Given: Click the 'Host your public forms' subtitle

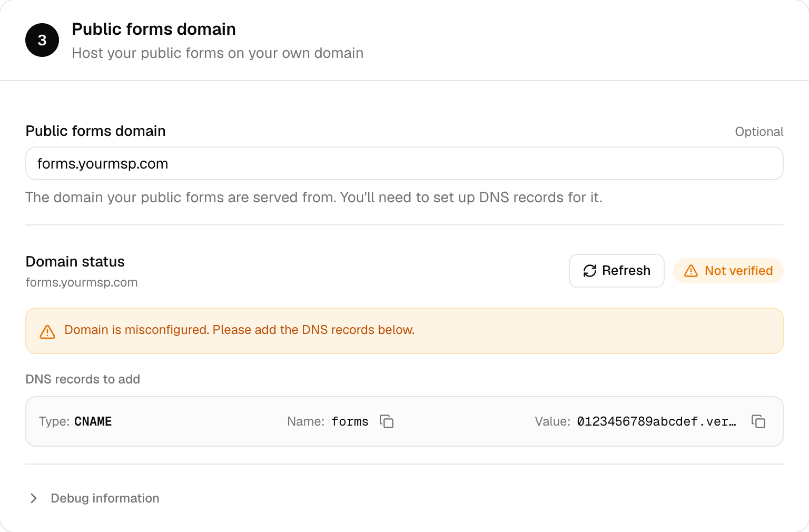Looking at the screenshot, I should pyautogui.click(x=218, y=53).
